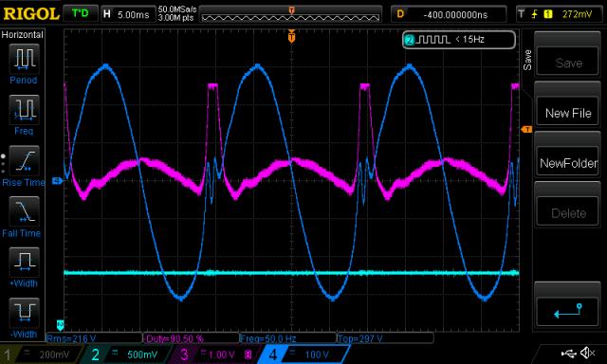Toggle the sound speaker icon

[588, 353]
